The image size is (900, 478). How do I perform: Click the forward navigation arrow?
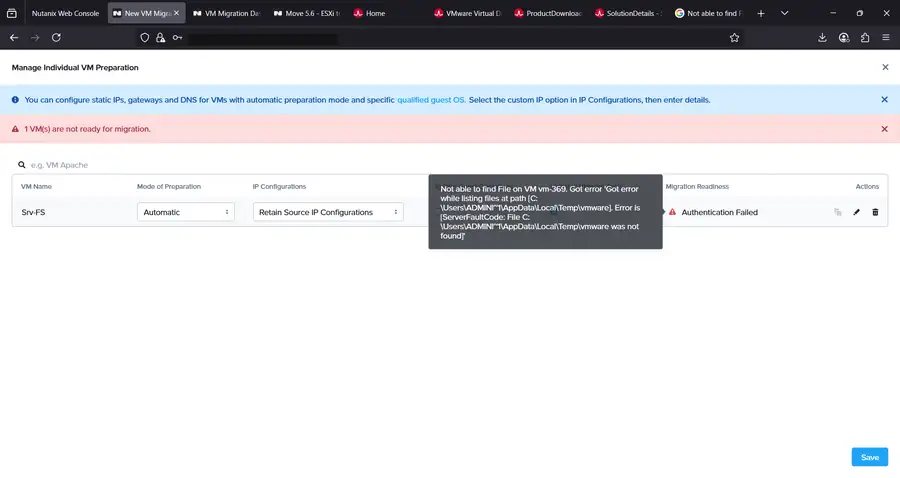coord(35,37)
